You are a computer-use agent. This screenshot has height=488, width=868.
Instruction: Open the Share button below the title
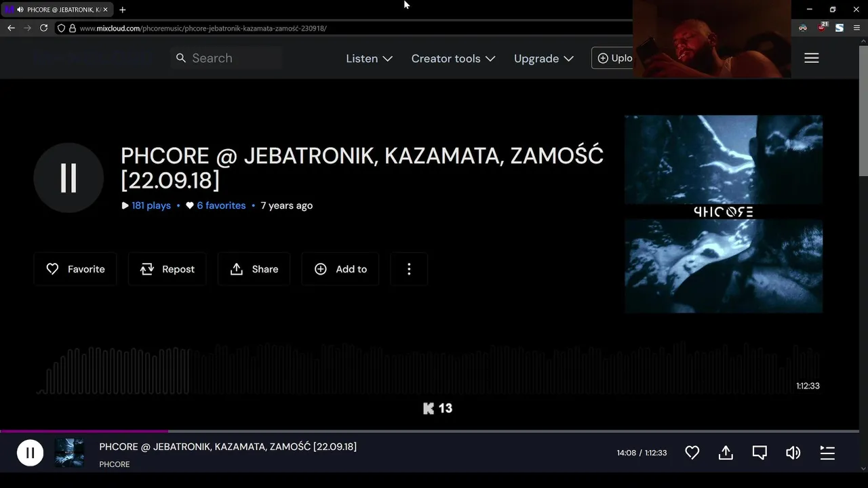coord(254,269)
